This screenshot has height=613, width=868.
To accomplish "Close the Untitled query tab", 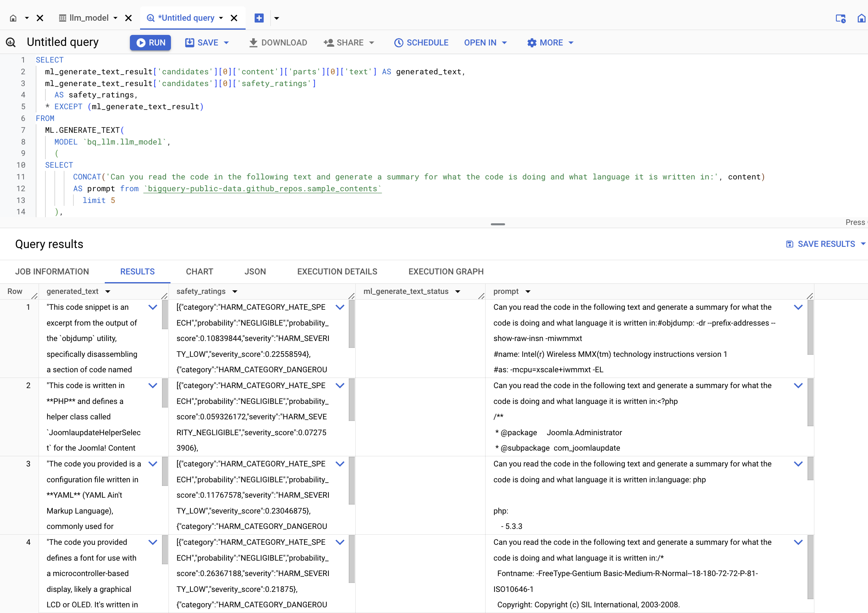I will [x=234, y=18].
